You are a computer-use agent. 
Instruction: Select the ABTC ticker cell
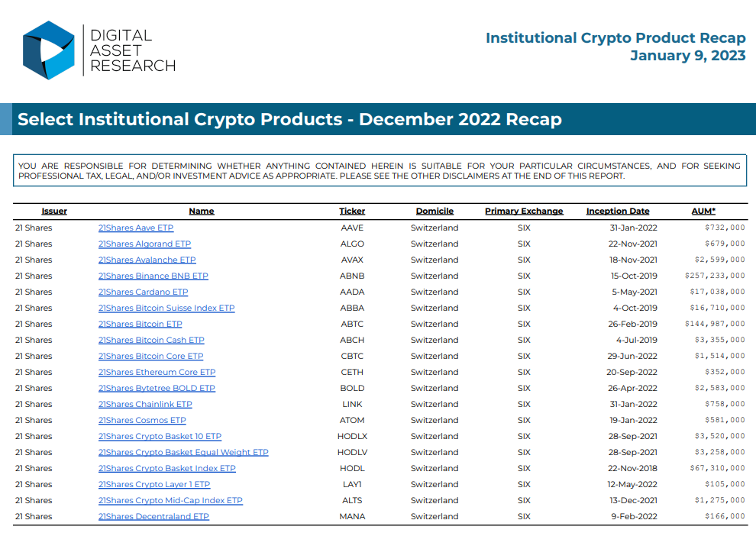pos(352,324)
